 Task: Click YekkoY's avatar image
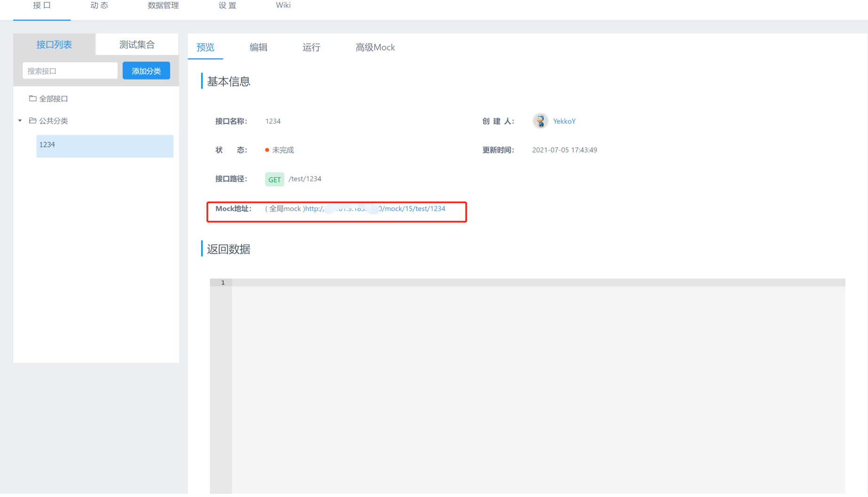pos(540,121)
